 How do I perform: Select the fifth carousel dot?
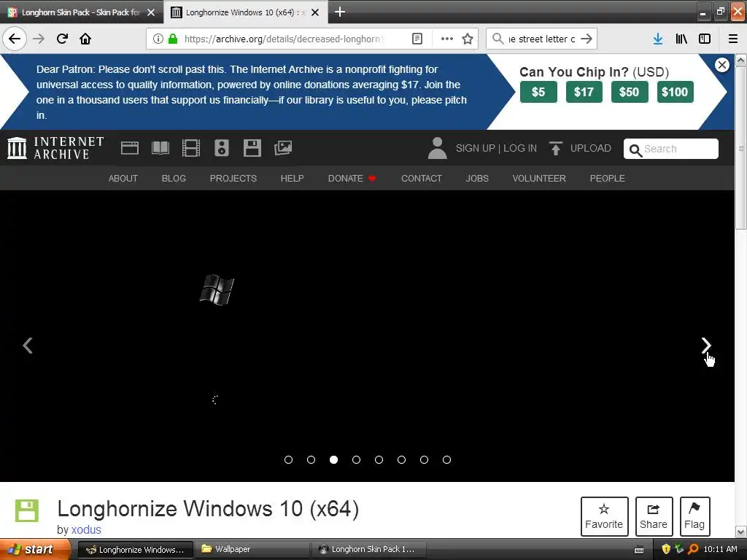[379, 459]
